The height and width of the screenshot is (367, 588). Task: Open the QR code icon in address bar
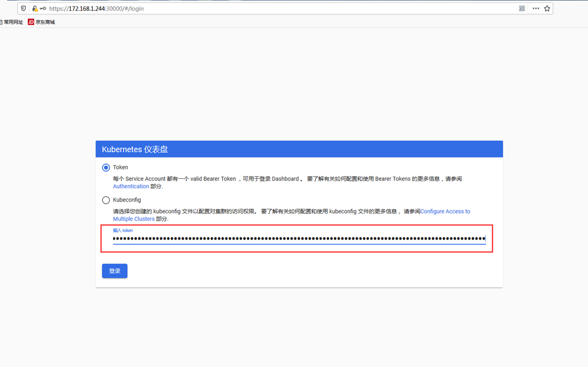point(522,8)
